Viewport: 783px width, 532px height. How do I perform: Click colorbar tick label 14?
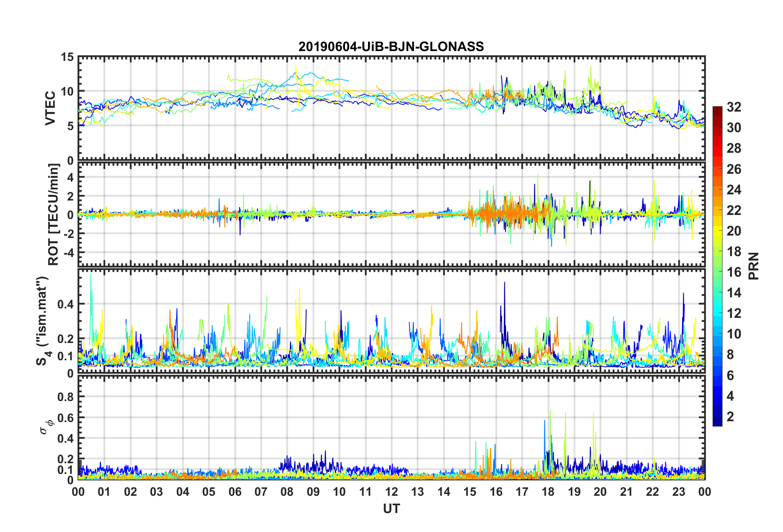[x=734, y=293]
